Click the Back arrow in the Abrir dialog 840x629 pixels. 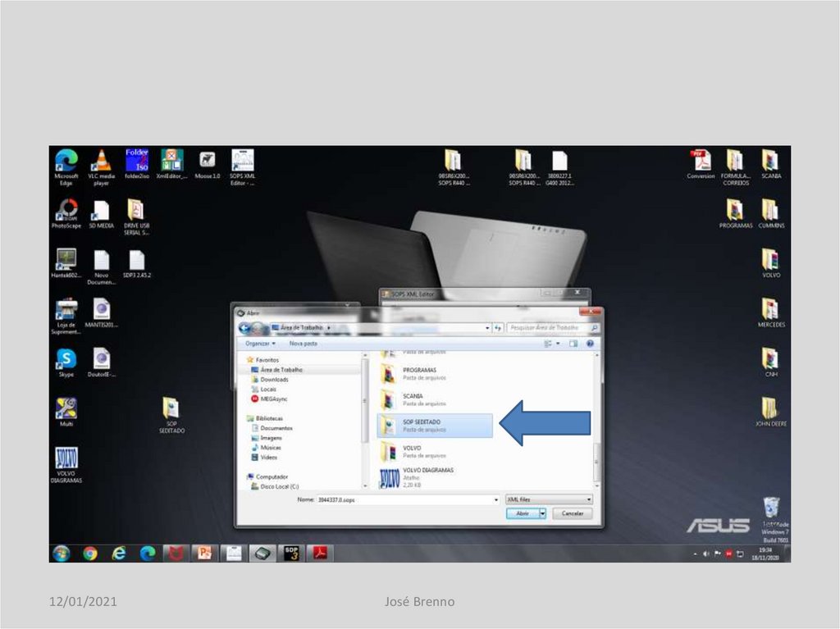coord(244,328)
